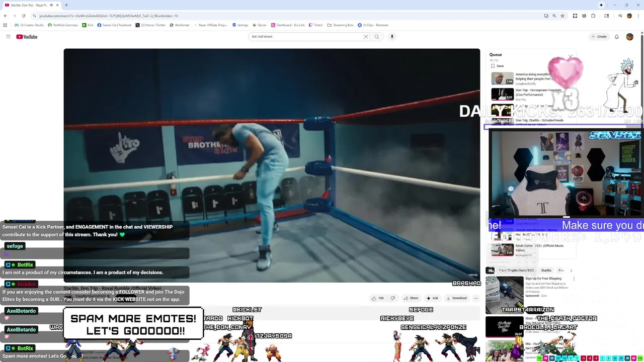
Task: Open the Chrome three-dot menu
Action: (x=638, y=16)
